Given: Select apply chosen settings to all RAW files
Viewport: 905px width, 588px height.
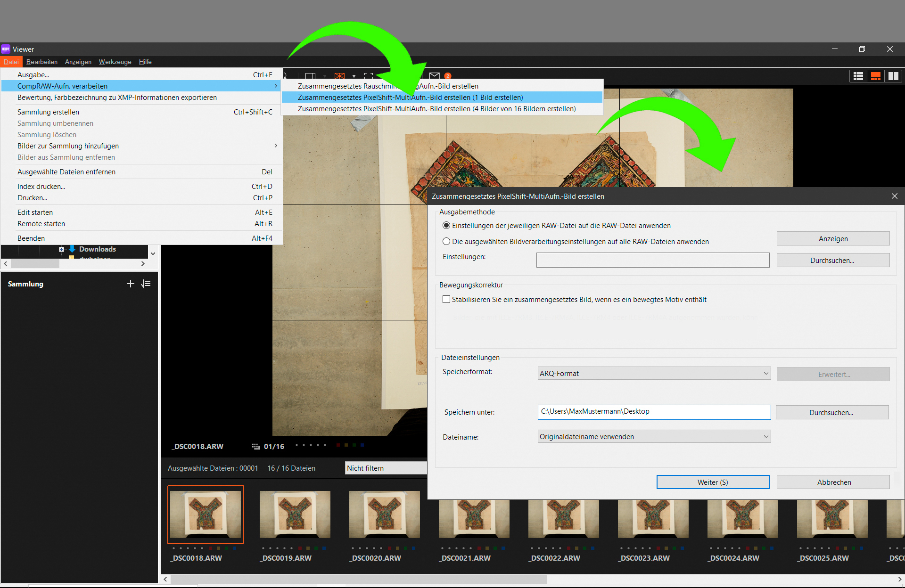Looking at the screenshot, I should click(446, 241).
